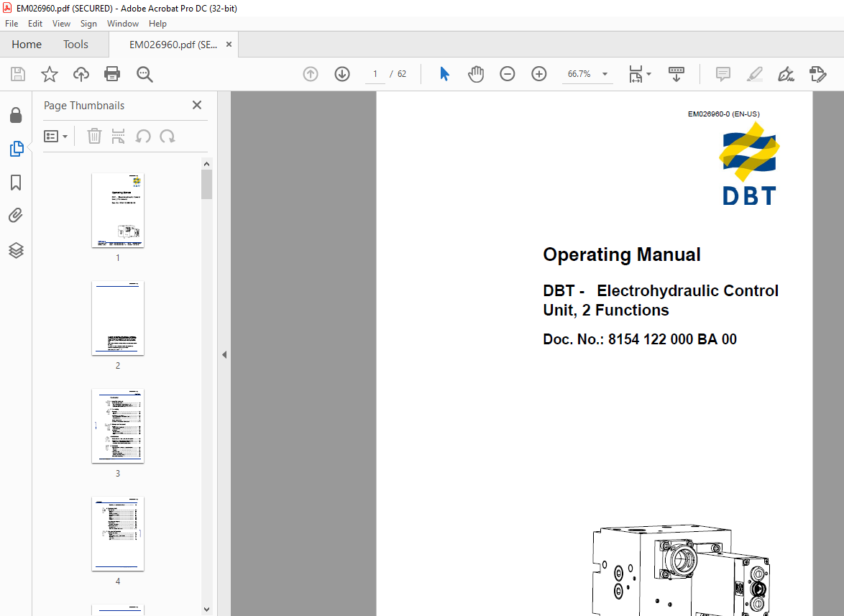Open the 66.7% zoom level dropdown

pyautogui.click(x=605, y=74)
